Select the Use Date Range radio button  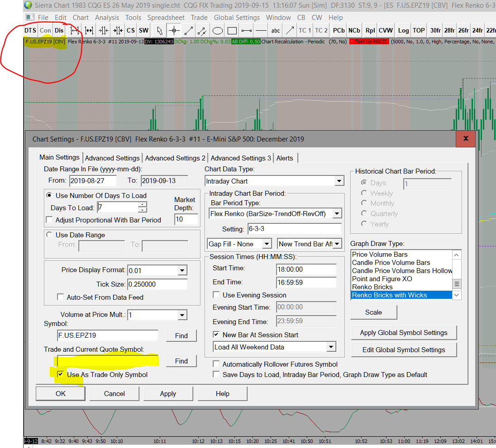pyautogui.click(x=49, y=235)
